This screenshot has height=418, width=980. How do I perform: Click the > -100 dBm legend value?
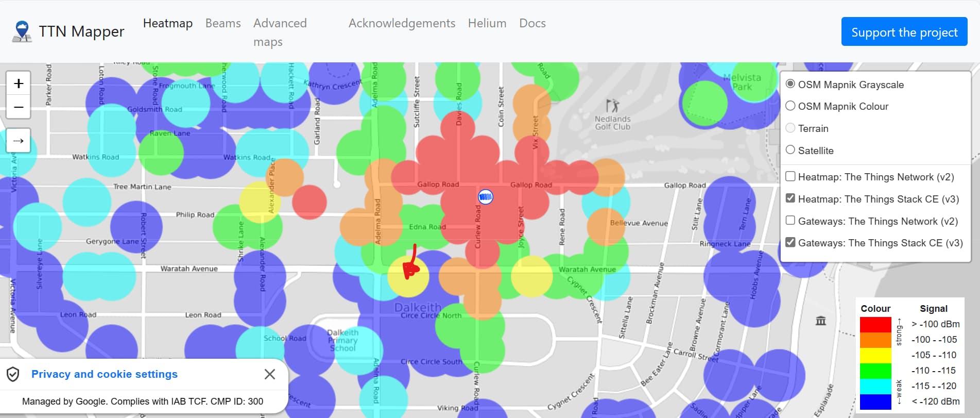[936, 324]
